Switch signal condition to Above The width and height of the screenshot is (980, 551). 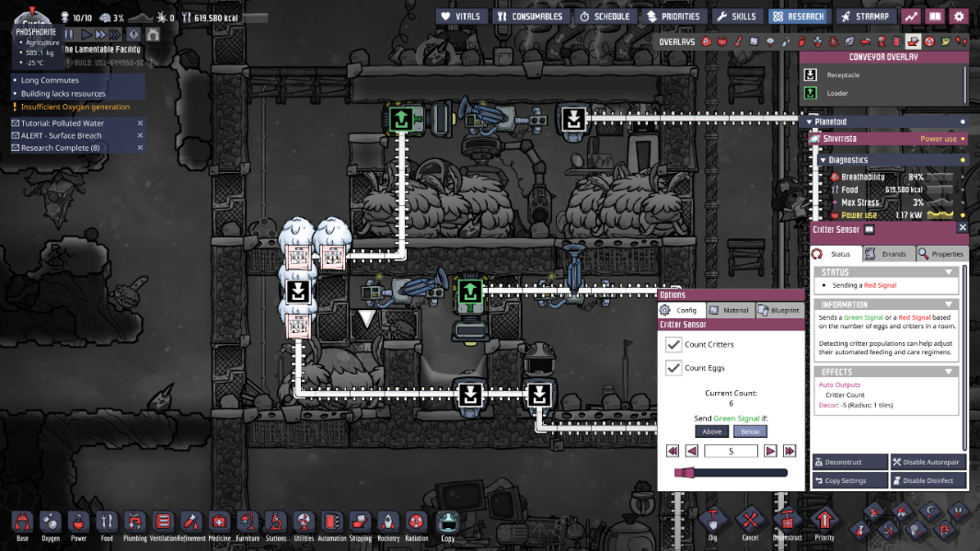pos(711,430)
